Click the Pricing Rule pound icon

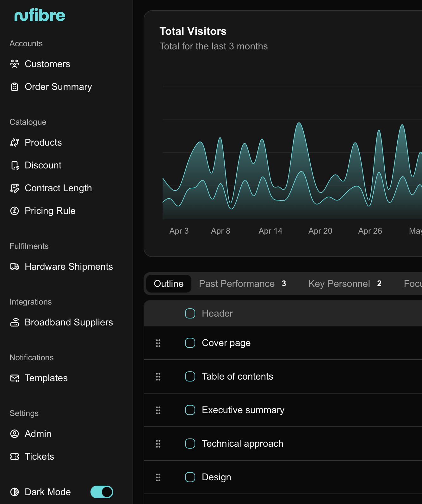pyautogui.click(x=15, y=211)
